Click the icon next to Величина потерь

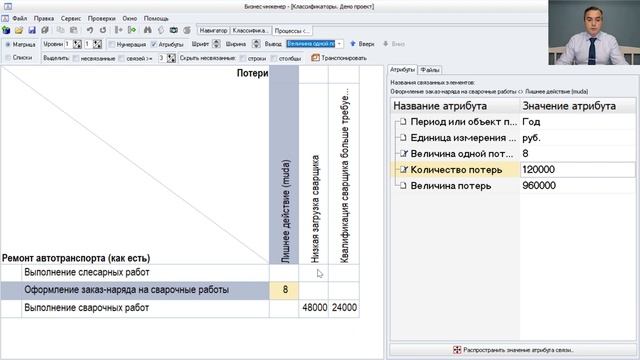403,186
